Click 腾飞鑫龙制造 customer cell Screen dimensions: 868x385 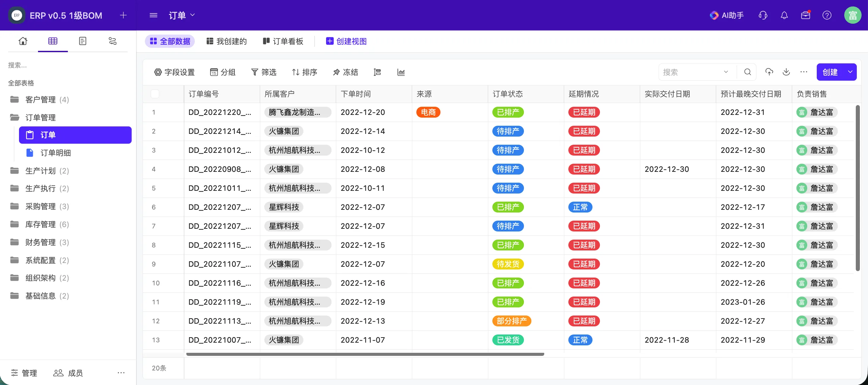[298, 112]
